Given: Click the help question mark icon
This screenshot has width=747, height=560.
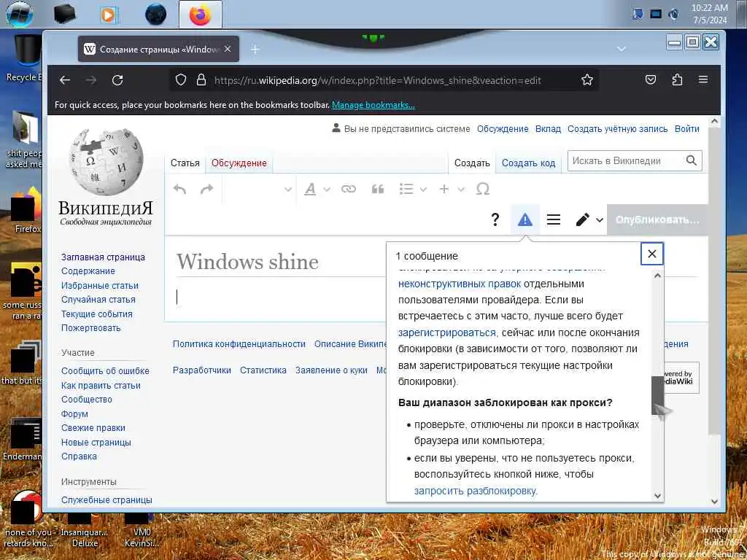Looking at the screenshot, I should [495, 219].
